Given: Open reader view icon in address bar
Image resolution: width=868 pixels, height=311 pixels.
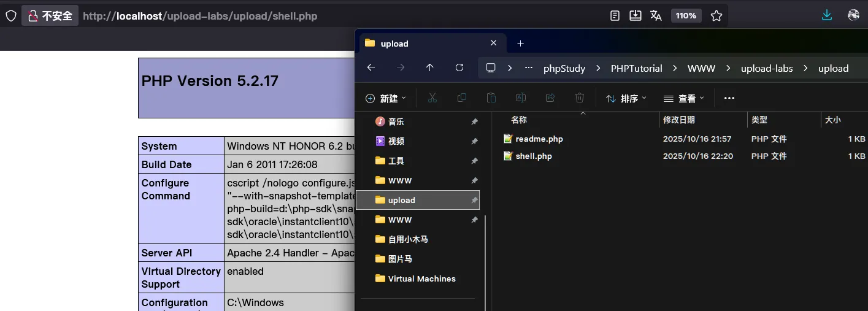Looking at the screenshot, I should (615, 16).
